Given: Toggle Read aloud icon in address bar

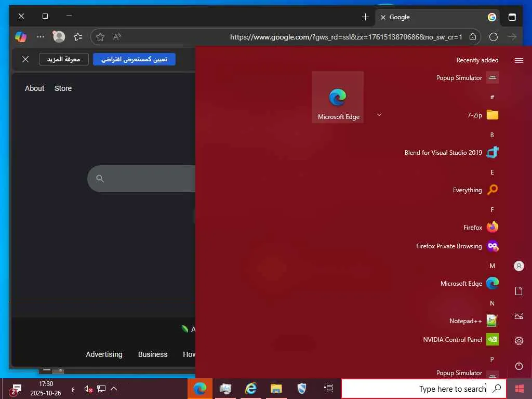Looking at the screenshot, I should [x=117, y=37].
